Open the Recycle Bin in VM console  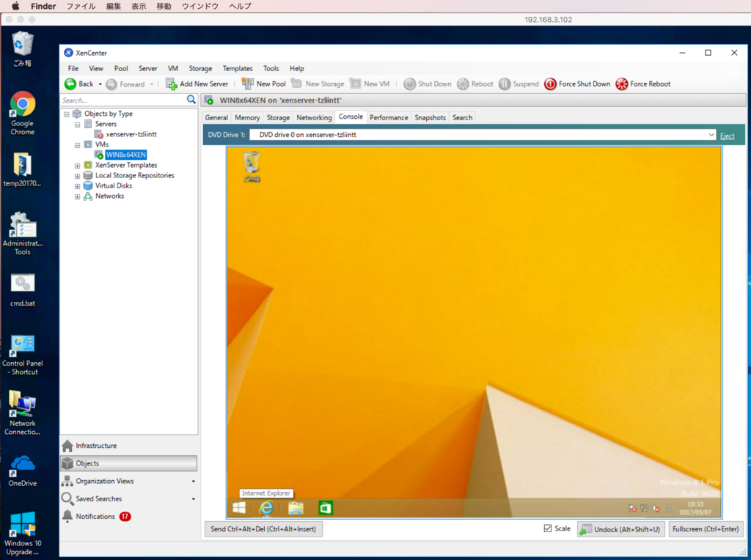pyautogui.click(x=252, y=166)
